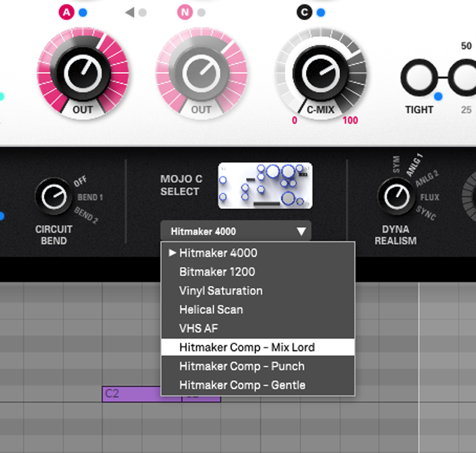Select Hitmaker 4000 from the list
476x453 pixels.
tap(258, 253)
